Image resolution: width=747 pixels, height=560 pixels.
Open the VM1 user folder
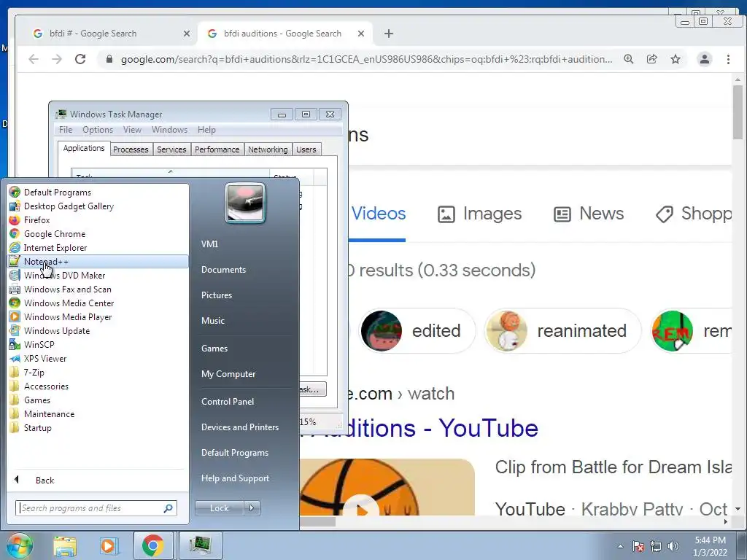(x=209, y=244)
